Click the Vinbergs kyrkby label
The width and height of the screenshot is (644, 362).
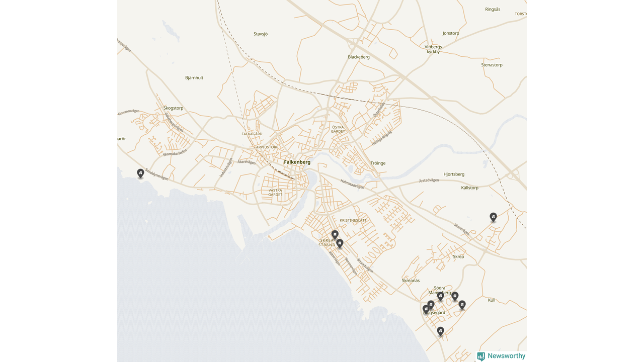point(433,49)
